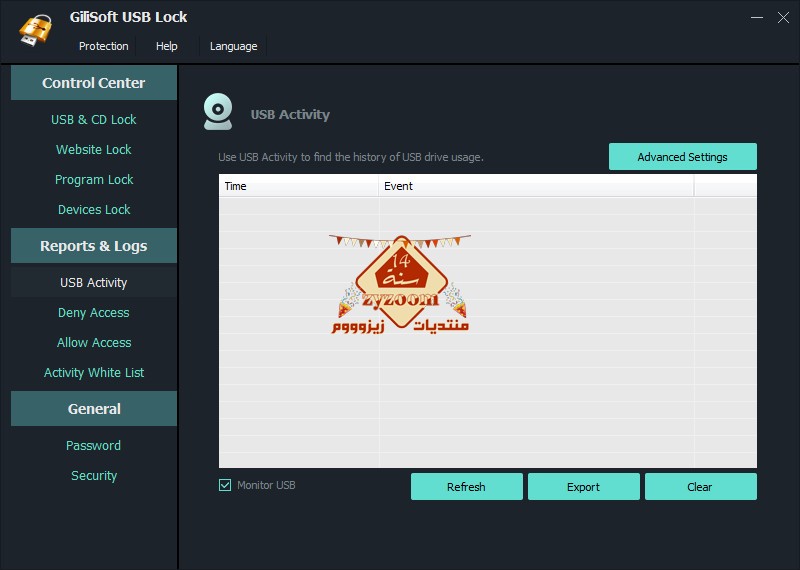Viewport: 800px width, 570px height.
Task: Open the Website Lock page
Action: tap(94, 150)
